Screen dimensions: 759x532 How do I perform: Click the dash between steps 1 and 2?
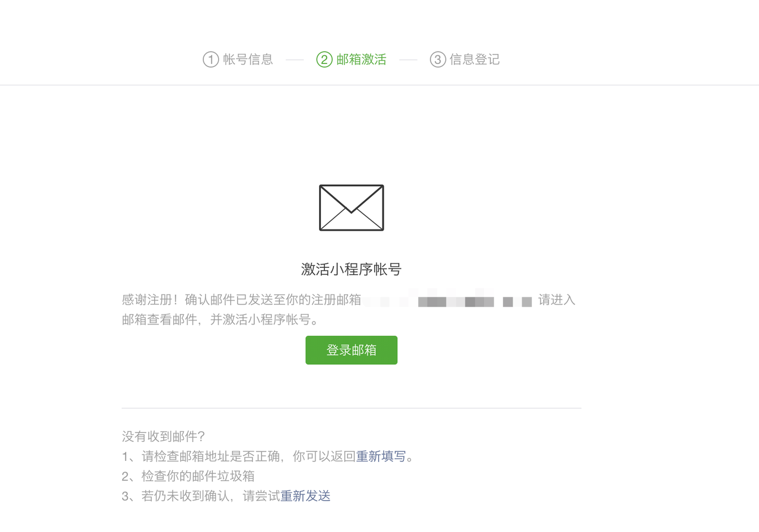coord(294,60)
